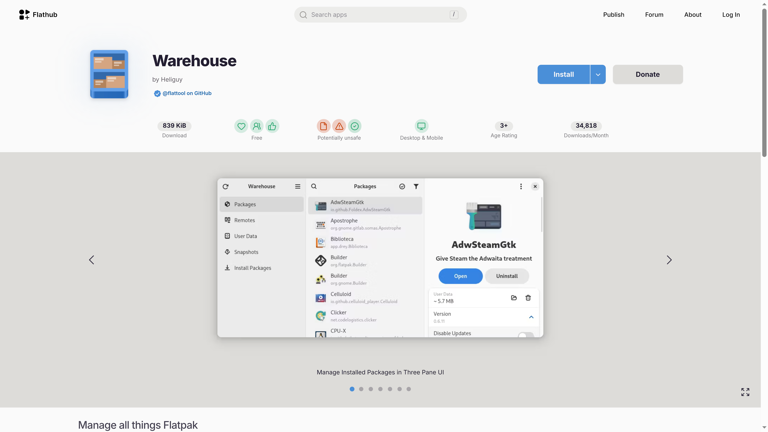768x432 pixels.
Task: Click the Donate button
Action: tap(647, 74)
